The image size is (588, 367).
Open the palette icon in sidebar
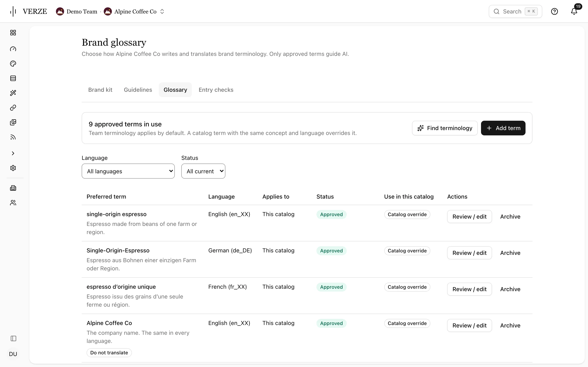13,64
